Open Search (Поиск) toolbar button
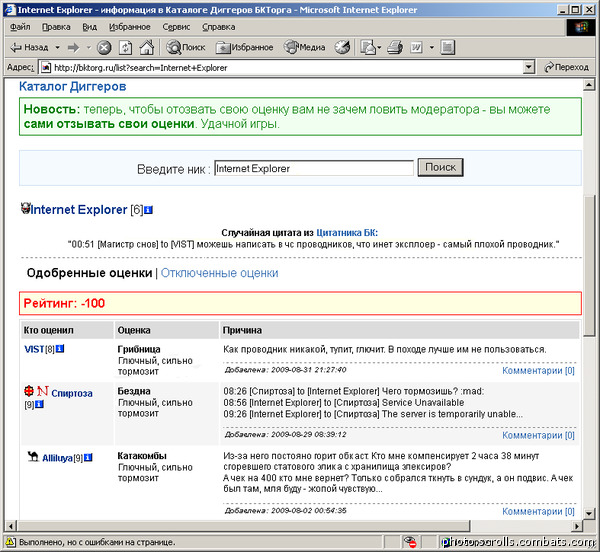 [x=186, y=47]
